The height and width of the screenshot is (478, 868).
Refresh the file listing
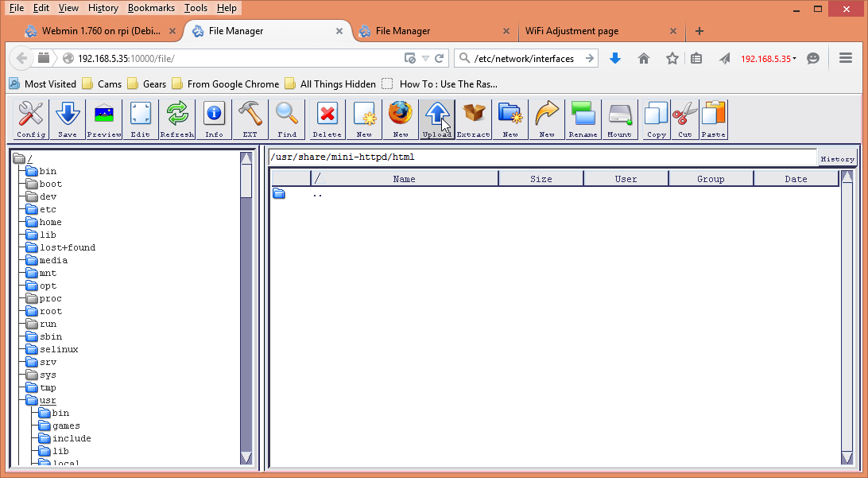click(176, 118)
